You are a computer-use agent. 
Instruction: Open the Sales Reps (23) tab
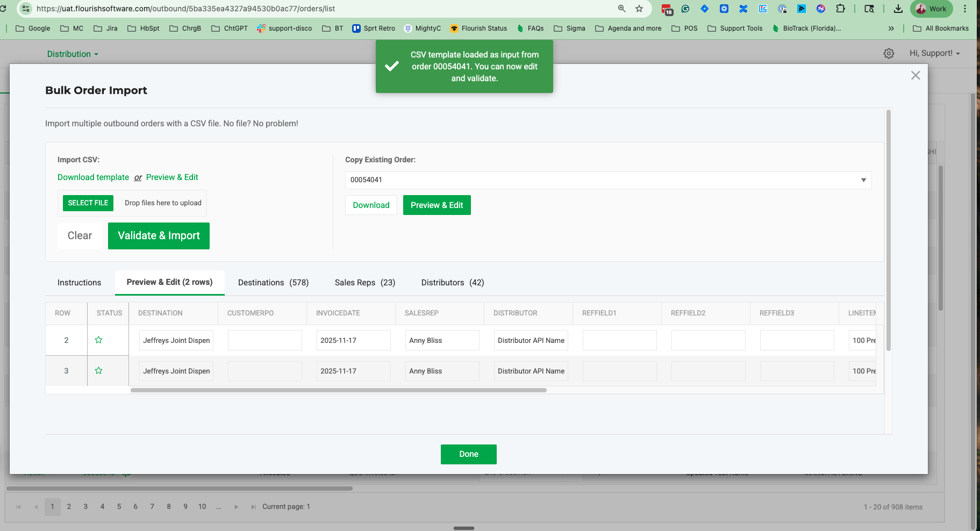(365, 283)
